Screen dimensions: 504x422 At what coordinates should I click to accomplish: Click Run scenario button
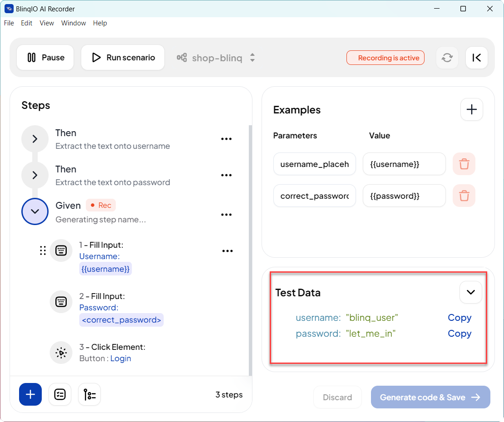coord(123,58)
